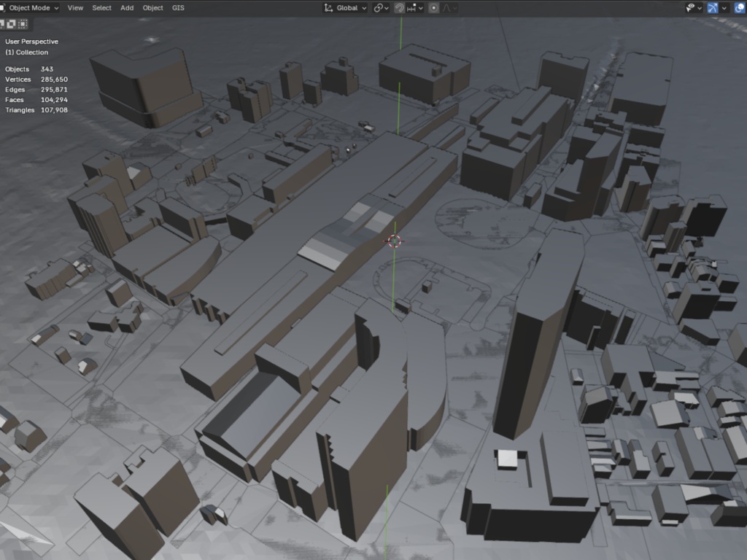Click the transform orientation axes icon
Screen dimensions: 747x560
328,7
